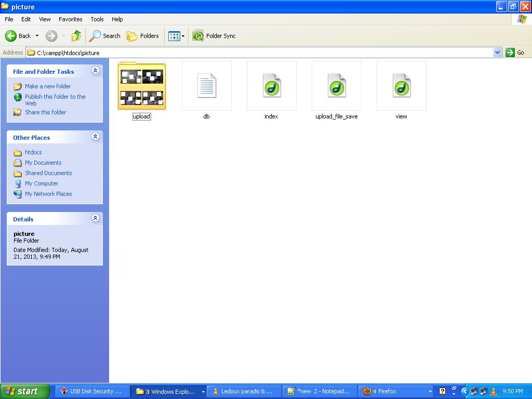Switch to Notepad++ new 2 taskbar item
532x399 pixels.
click(x=320, y=392)
